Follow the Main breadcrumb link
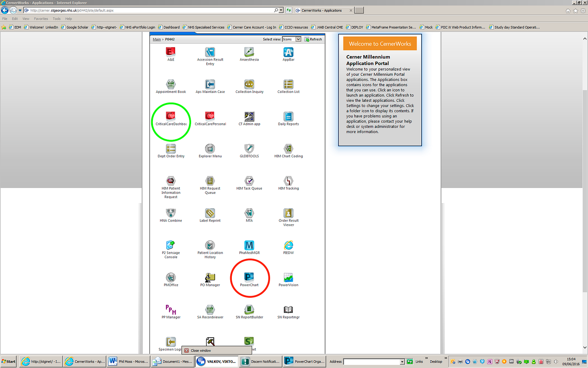This screenshot has height=368, width=588. tap(157, 40)
